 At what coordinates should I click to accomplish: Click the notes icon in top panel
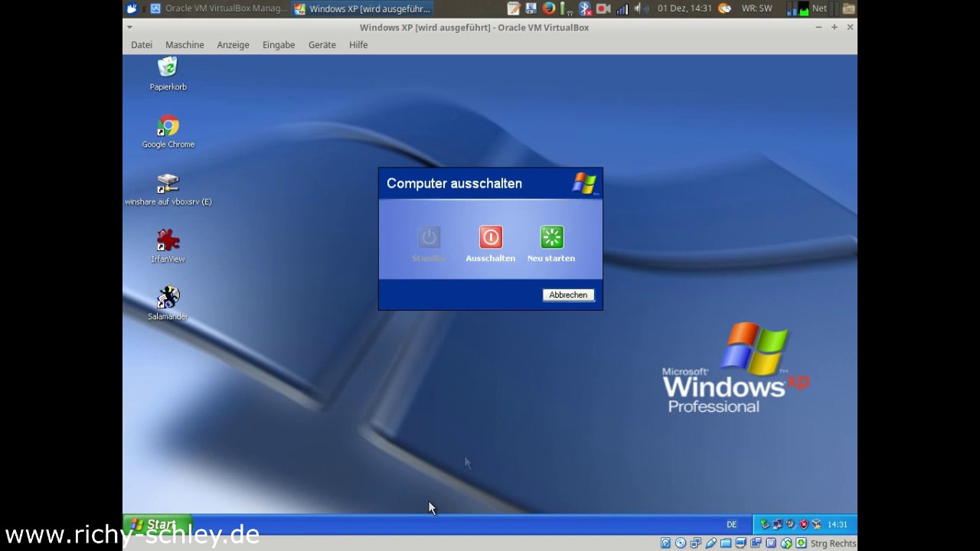pos(514,8)
